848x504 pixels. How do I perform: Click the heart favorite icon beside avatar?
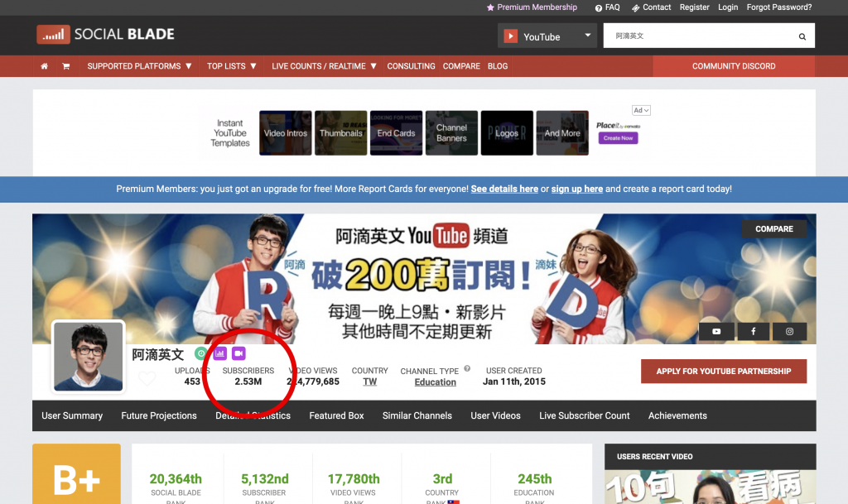[x=147, y=378]
